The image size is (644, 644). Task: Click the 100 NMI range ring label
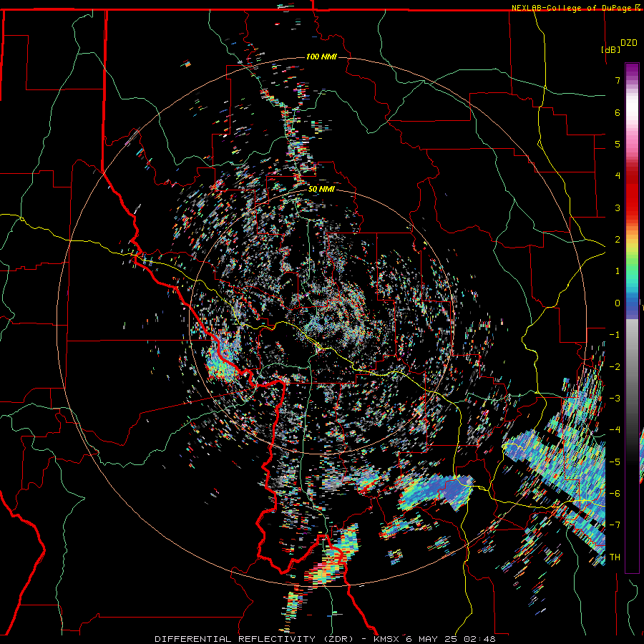point(321,57)
